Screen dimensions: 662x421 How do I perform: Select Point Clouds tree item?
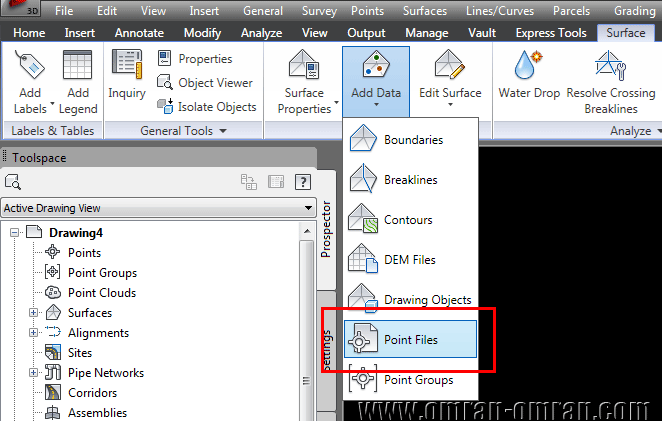click(x=102, y=293)
